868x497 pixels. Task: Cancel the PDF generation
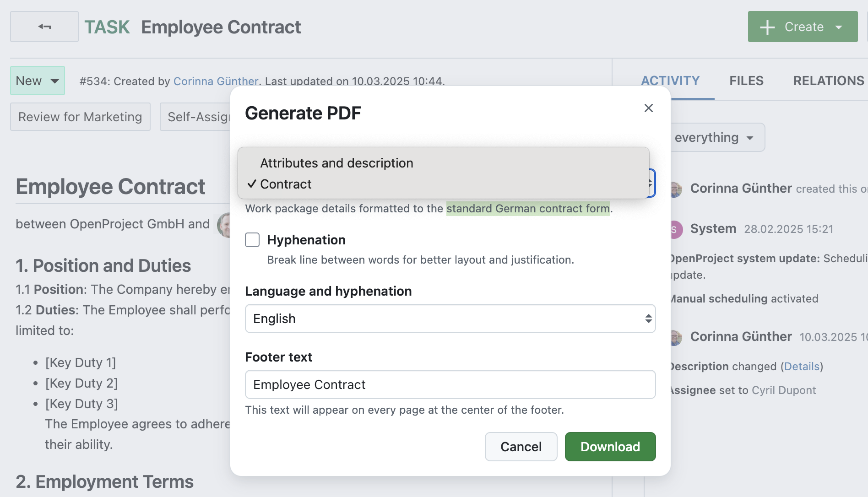(521, 447)
